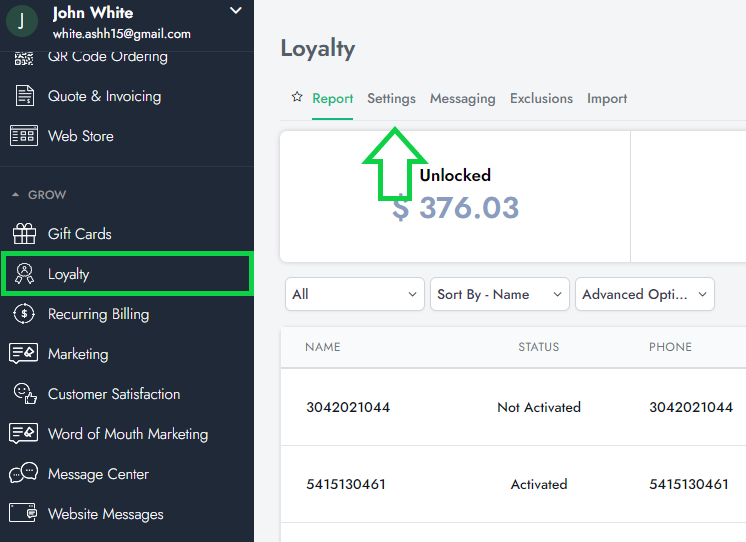Click the Gift Cards icon in sidebar
The width and height of the screenshot is (746, 542).
[24, 234]
